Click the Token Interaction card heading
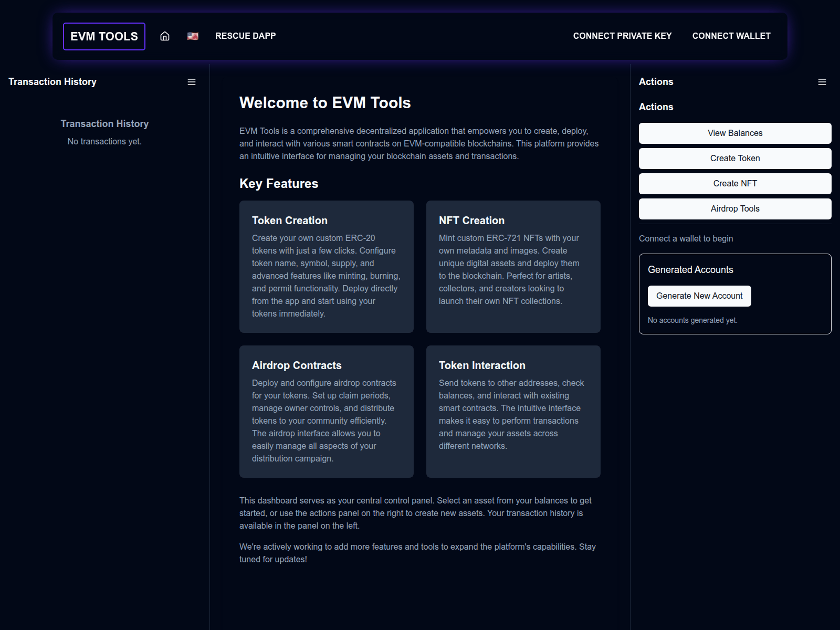Viewport: 840px width, 630px height. click(482, 365)
